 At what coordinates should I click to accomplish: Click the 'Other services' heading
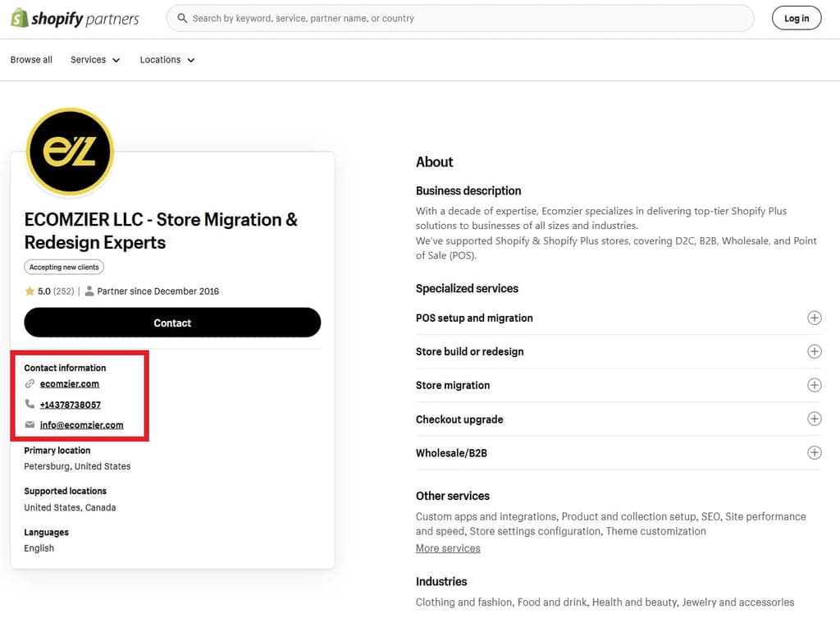tap(453, 496)
